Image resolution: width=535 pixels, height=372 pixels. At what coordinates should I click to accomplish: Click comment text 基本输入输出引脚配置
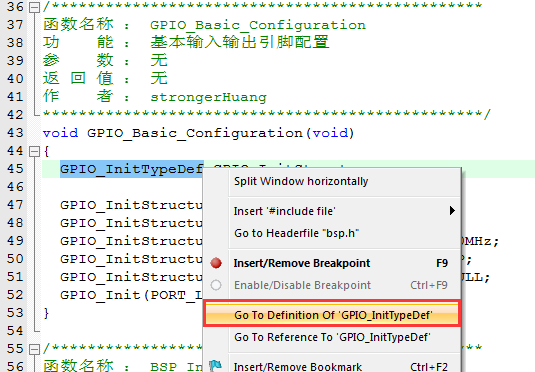(240, 42)
